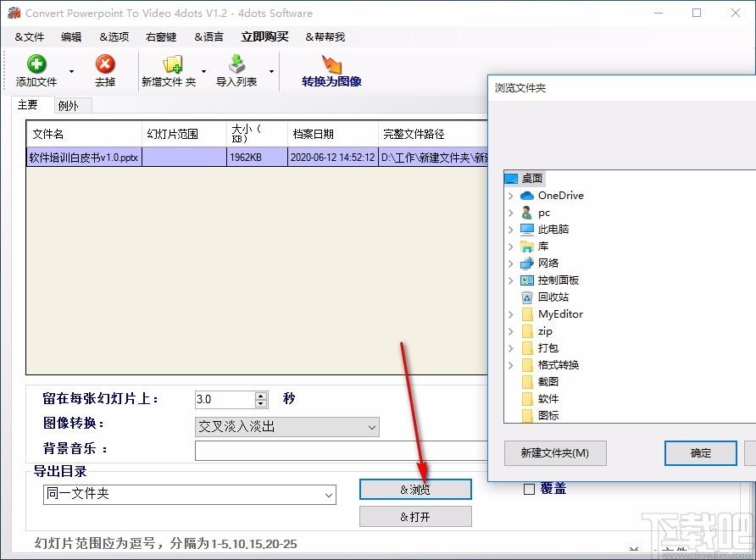Click the slide duration 3.0 field
This screenshot has height=560, width=756.
225,400
